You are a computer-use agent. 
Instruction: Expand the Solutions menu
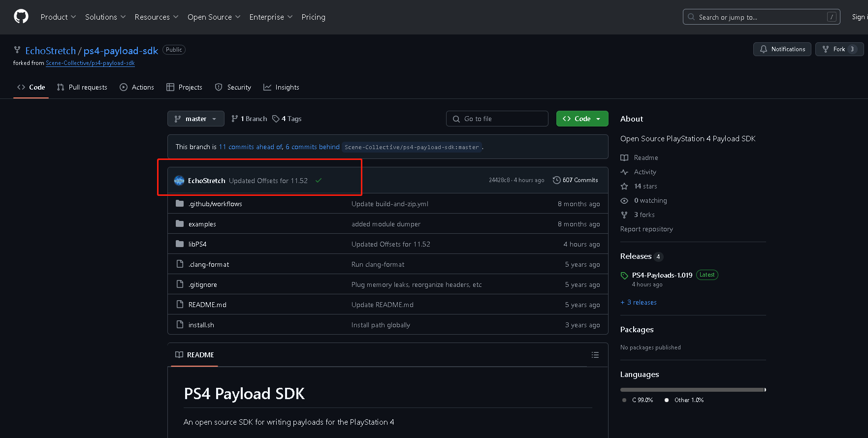pyautogui.click(x=105, y=17)
